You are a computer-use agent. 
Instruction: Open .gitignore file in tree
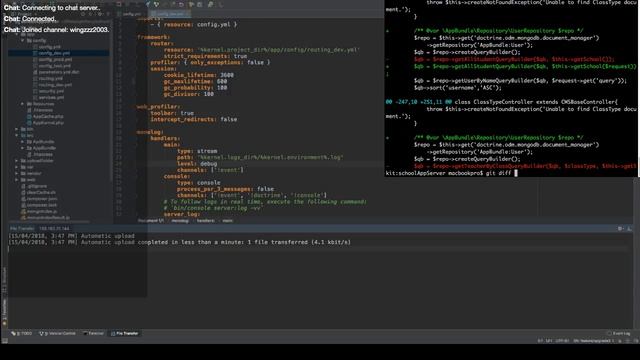pos(34,186)
